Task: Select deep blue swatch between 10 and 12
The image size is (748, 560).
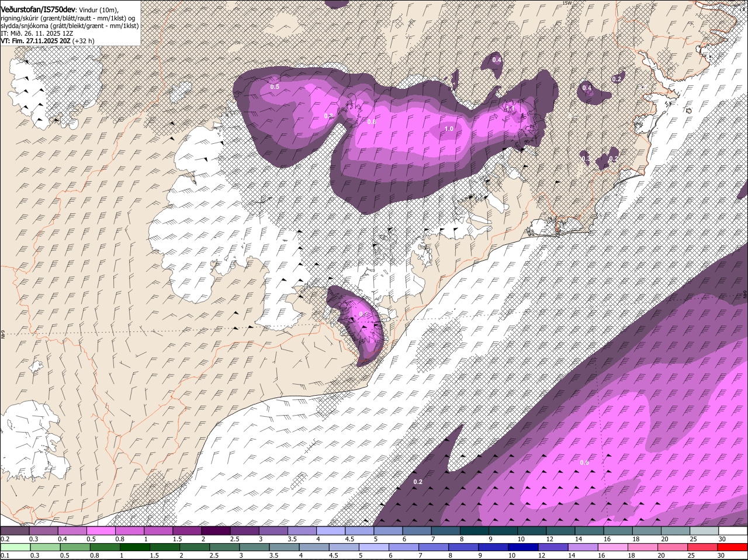Action: 524,548
